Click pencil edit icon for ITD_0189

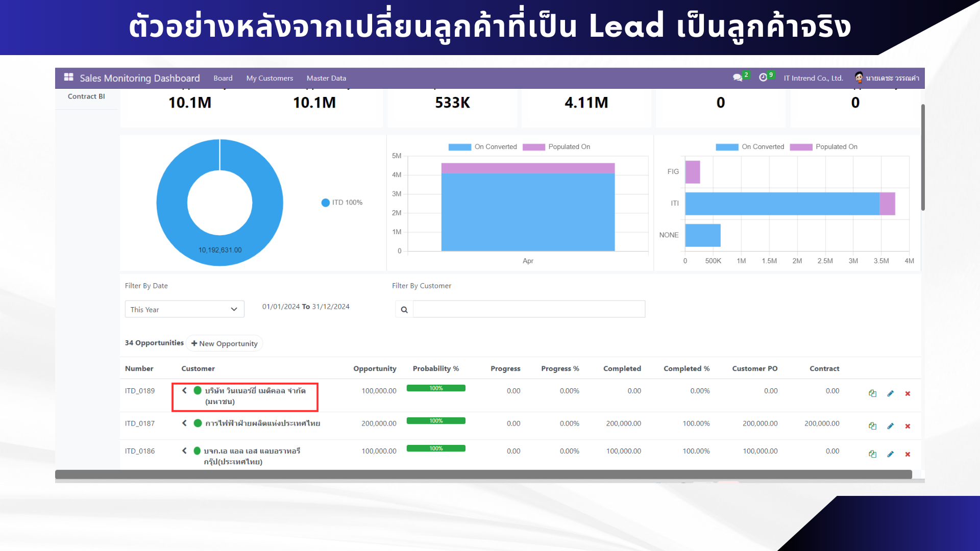[x=890, y=393]
